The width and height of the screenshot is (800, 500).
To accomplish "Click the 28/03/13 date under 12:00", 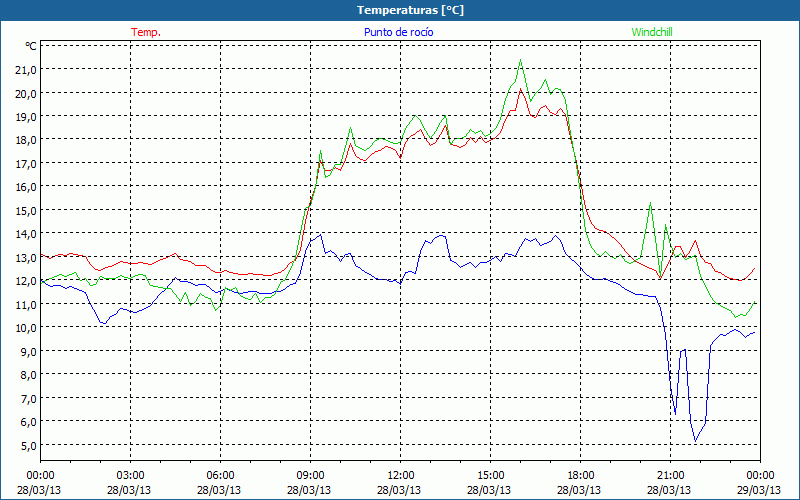I will [399, 490].
